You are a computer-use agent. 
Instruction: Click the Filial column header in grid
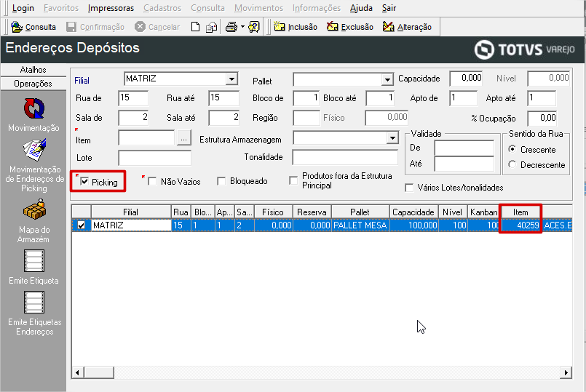(131, 212)
